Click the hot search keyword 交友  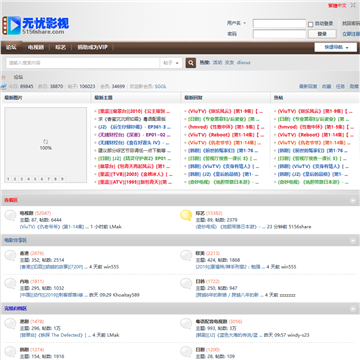[x=229, y=62]
